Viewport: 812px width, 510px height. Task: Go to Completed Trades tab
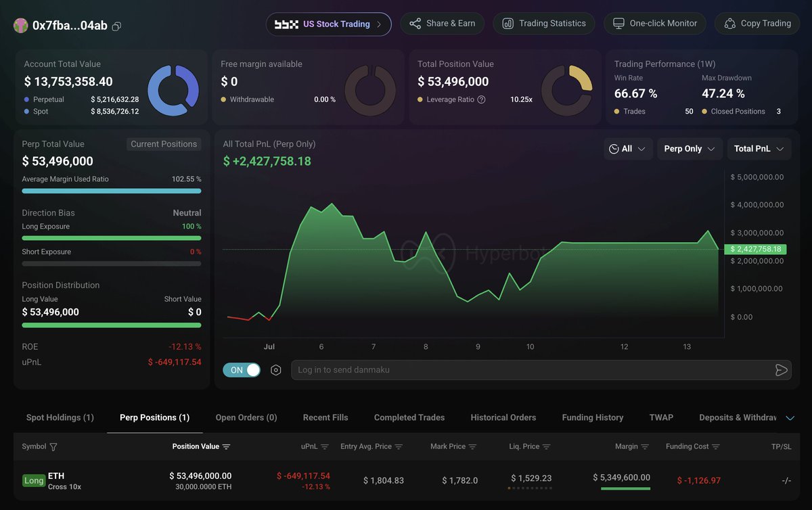[x=409, y=417]
